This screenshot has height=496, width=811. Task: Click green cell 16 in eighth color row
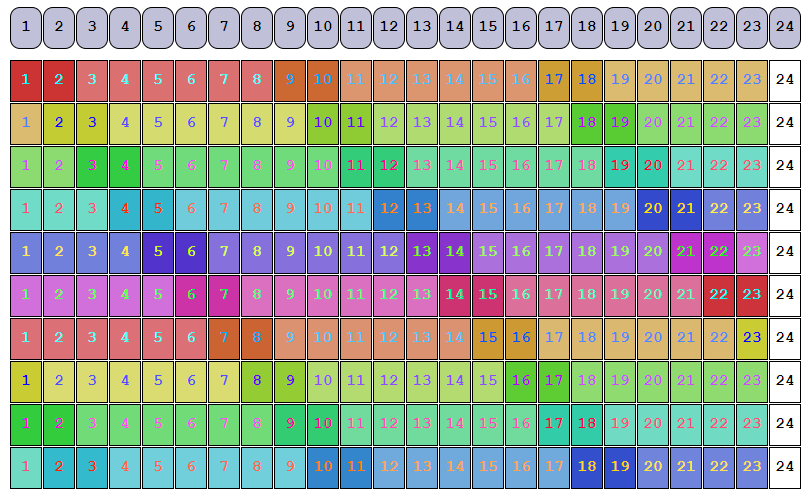pos(521,381)
